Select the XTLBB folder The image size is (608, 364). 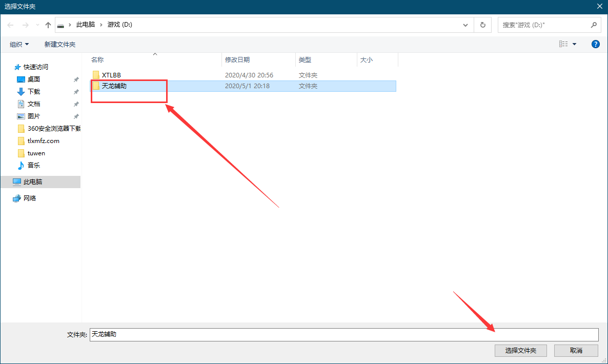click(111, 75)
